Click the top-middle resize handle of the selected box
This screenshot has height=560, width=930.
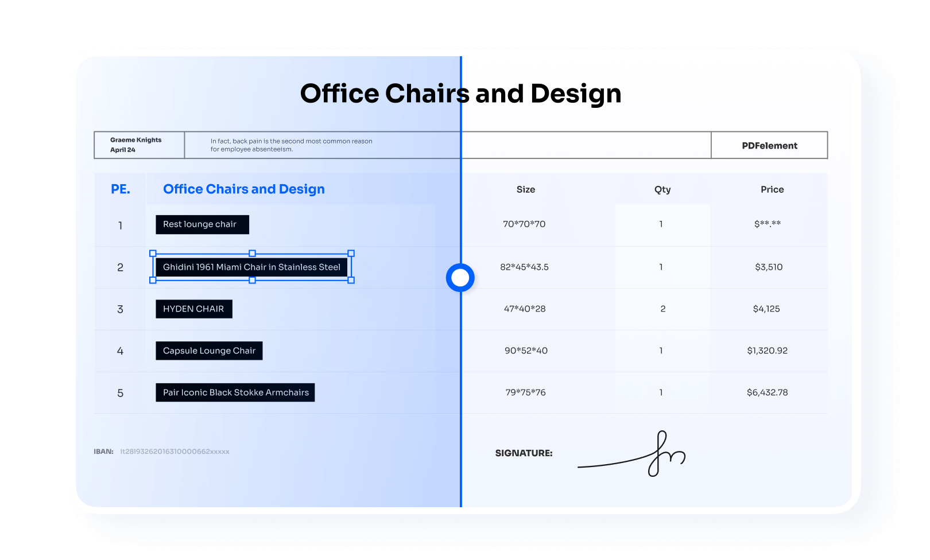pyautogui.click(x=252, y=253)
